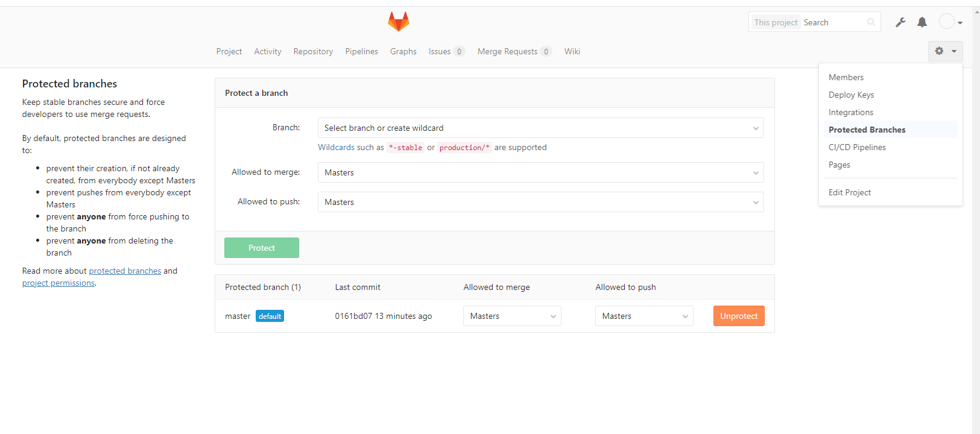Open the Pipelines tab
Viewport: 980px width, 434px height.
[x=362, y=51]
